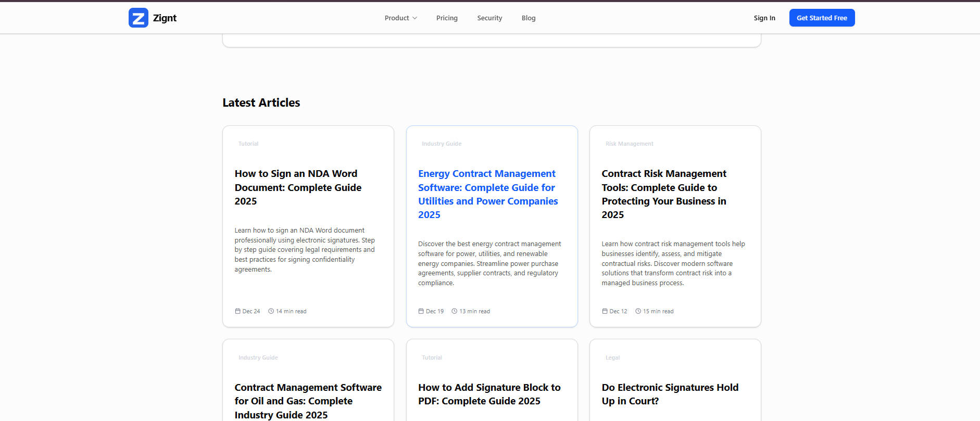The image size is (980, 421).
Task: Click the Dec 24 date text
Action: tap(251, 311)
